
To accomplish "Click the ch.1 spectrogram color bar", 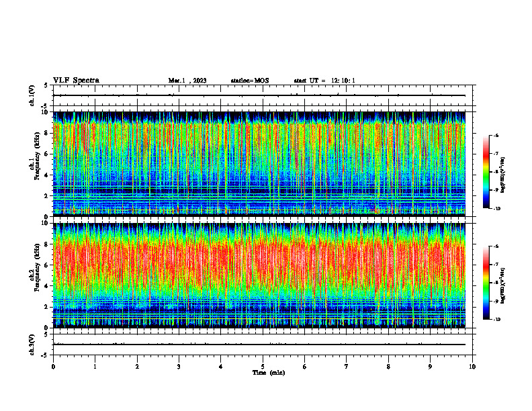I will click(x=486, y=172).
